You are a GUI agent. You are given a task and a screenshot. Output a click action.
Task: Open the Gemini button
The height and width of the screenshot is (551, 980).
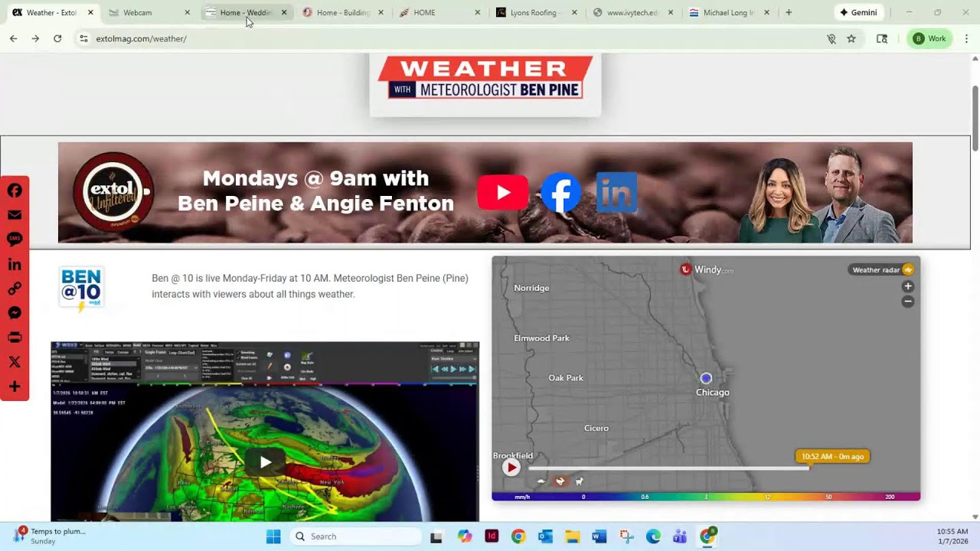858,12
